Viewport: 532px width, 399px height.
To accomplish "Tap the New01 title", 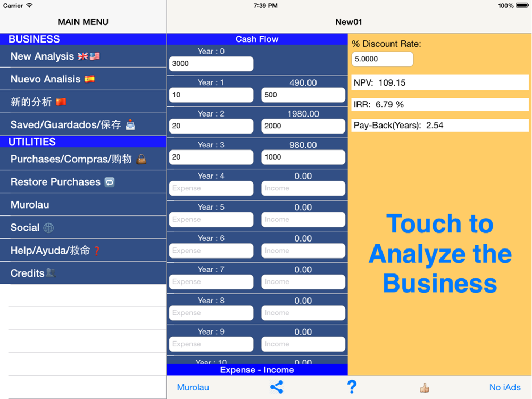I will [348, 22].
